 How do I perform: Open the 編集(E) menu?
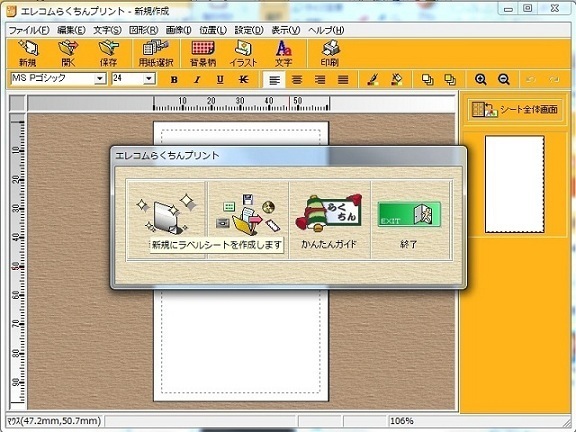pyautogui.click(x=71, y=30)
